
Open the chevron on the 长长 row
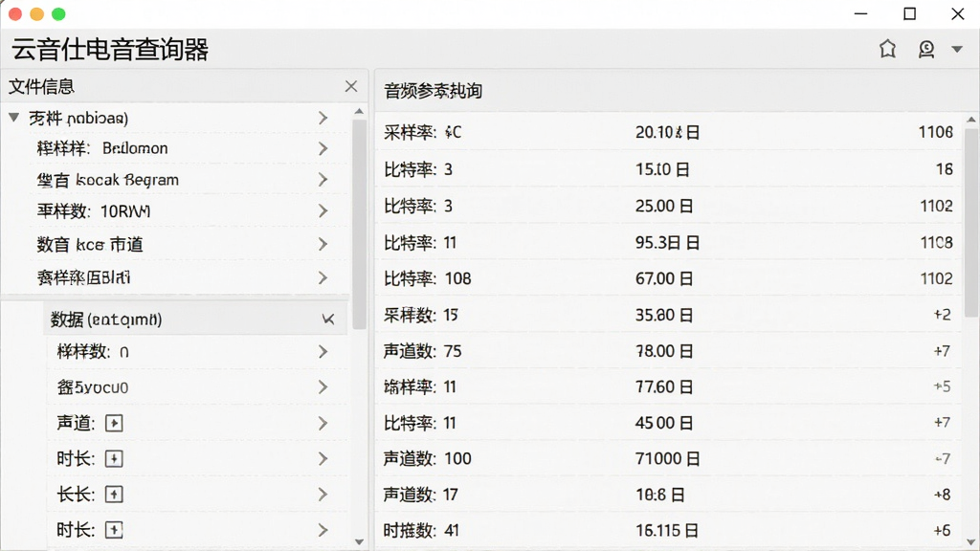[x=323, y=495]
